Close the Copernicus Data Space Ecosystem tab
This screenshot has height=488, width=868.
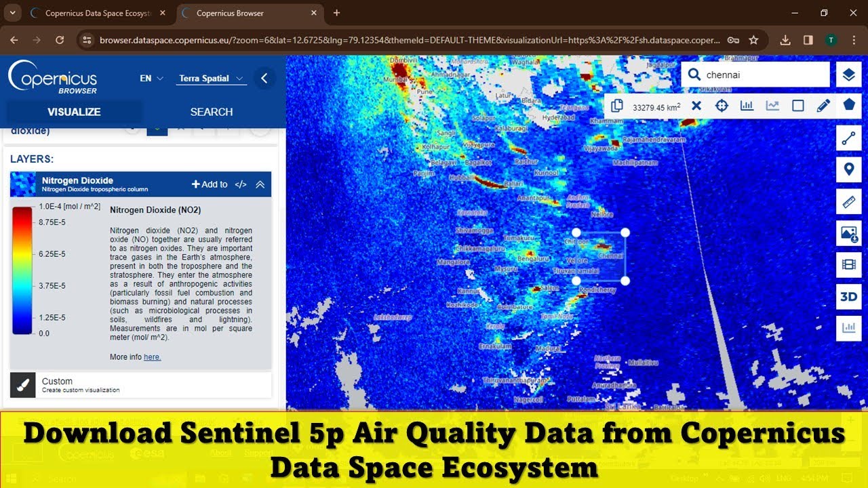point(161,13)
